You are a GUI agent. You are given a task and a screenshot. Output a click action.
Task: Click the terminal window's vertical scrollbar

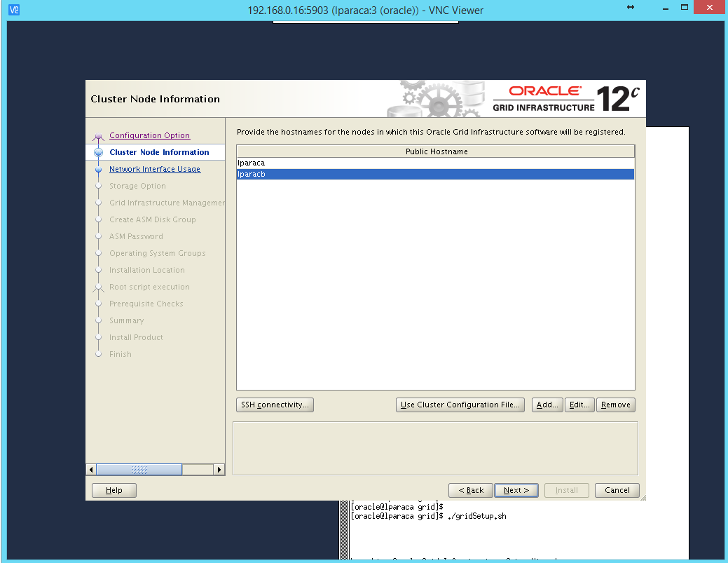coord(344,529)
